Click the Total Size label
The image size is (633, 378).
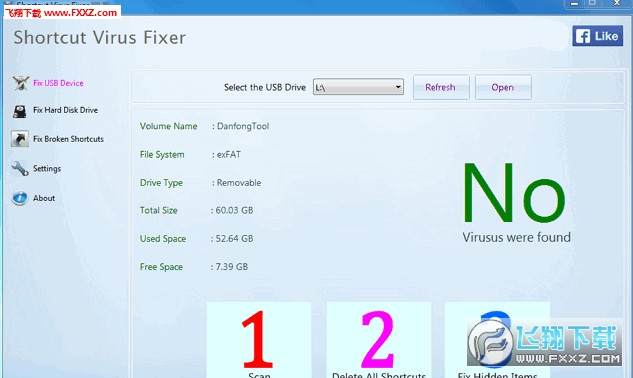pos(159,210)
